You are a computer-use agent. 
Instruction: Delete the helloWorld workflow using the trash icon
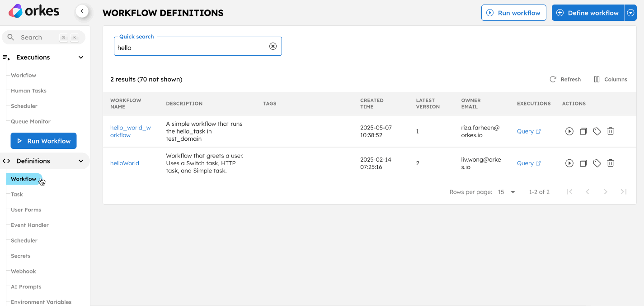coord(611,163)
